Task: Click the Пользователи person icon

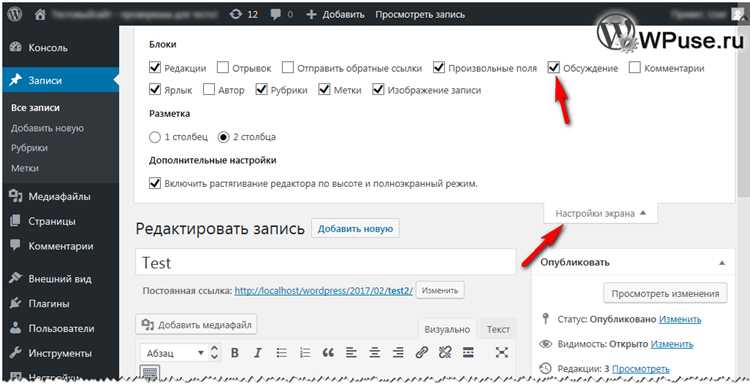Action: pyautogui.click(x=16, y=328)
